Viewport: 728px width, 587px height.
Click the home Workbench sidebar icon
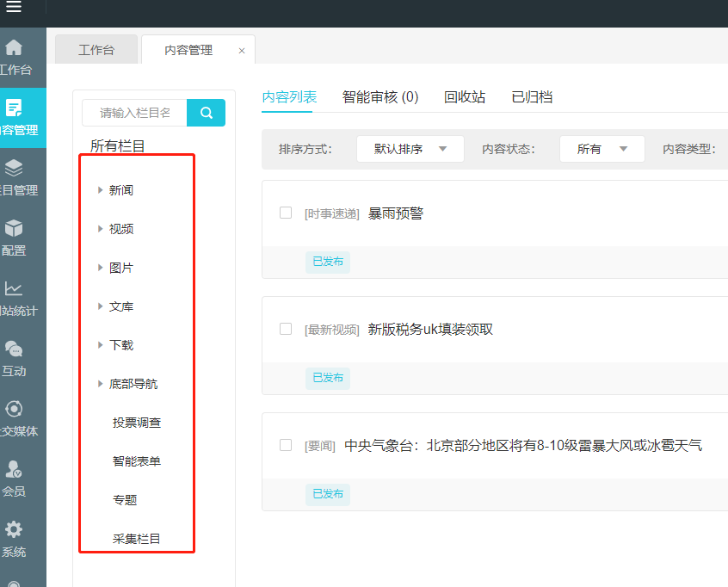14,48
